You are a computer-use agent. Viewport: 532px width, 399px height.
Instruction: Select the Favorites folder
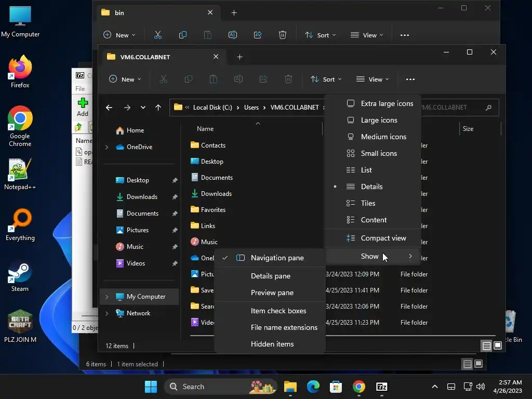click(213, 210)
